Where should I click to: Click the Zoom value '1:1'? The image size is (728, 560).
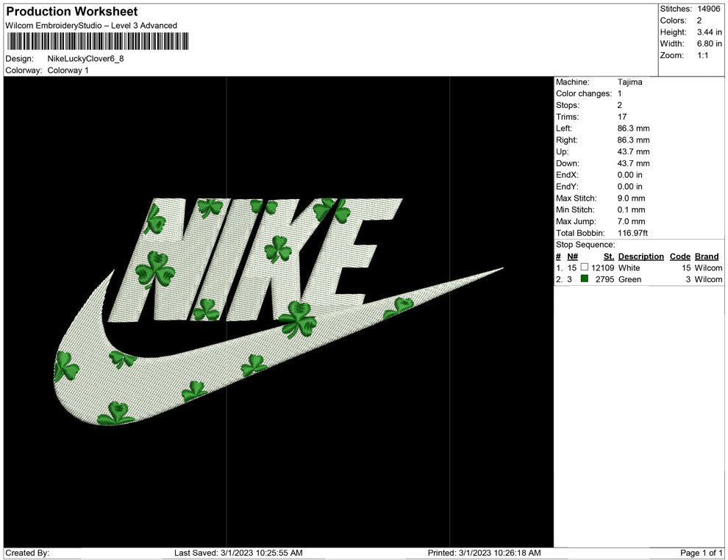702,55
